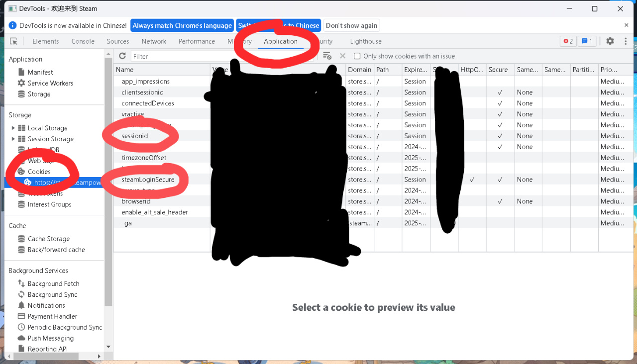Image resolution: width=637 pixels, height=364 pixels.
Task: Open Cache Storage via its database icon
Action: tap(21, 239)
